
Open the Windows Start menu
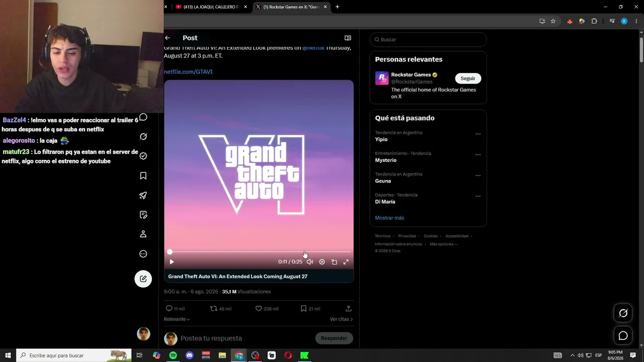point(8,355)
